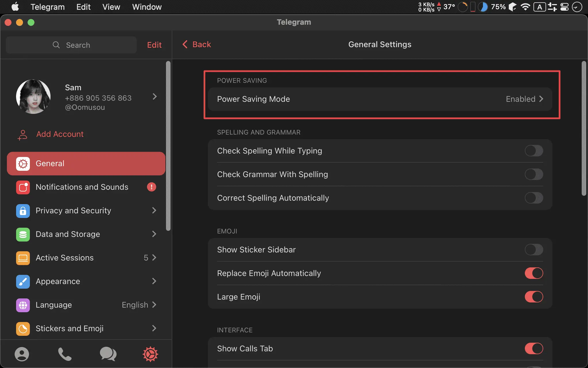Open the Calls tab phone icon
Viewport: 588px width, 368px height.
coord(65,354)
